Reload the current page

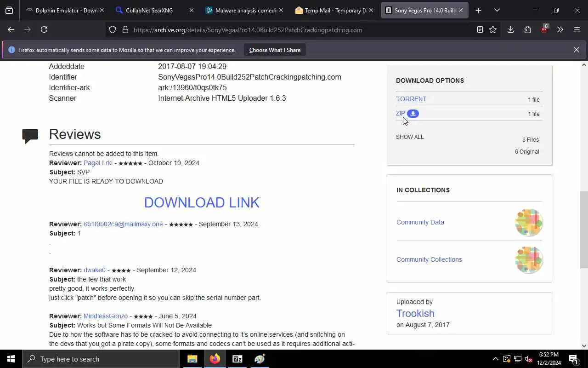coord(44,29)
